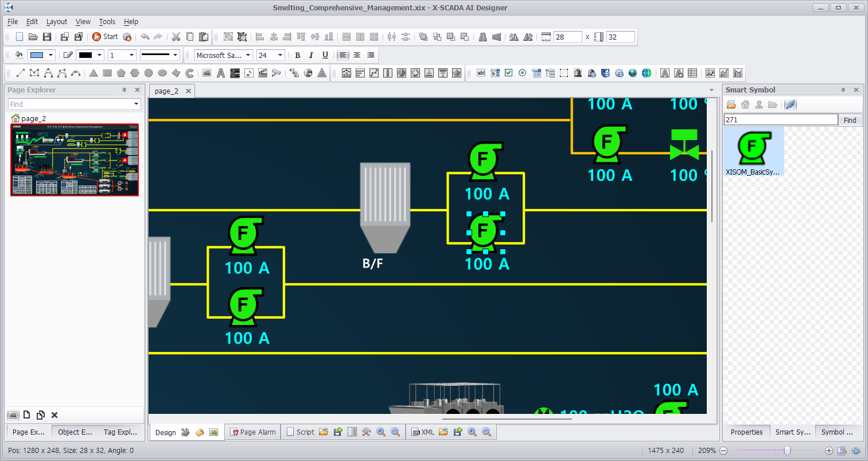Viewport: 868px width, 461px height.
Task: Switch to the Page Alarm tab
Action: tap(253, 432)
